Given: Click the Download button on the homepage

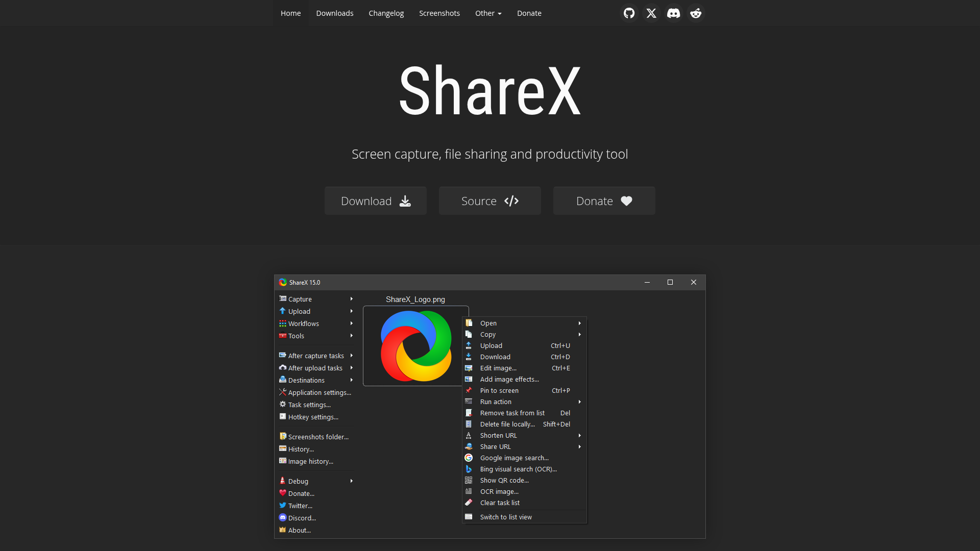Looking at the screenshot, I should tap(375, 201).
